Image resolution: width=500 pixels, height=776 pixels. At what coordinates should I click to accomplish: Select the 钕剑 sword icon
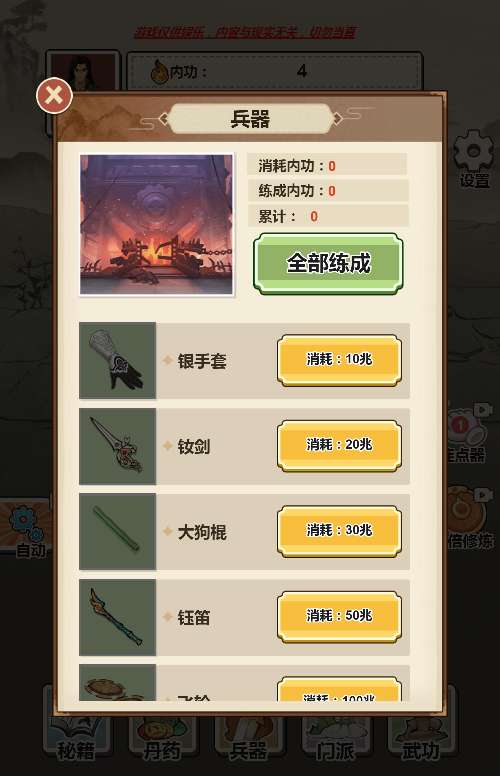(x=117, y=446)
